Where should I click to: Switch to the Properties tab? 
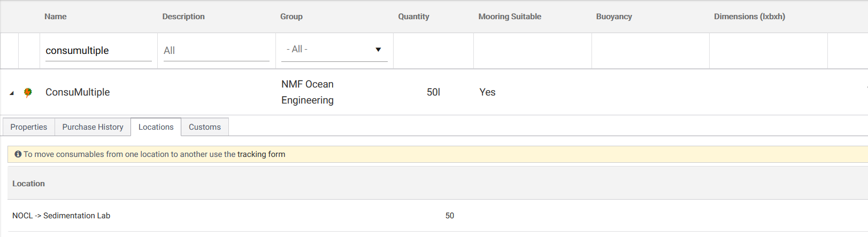(29, 127)
